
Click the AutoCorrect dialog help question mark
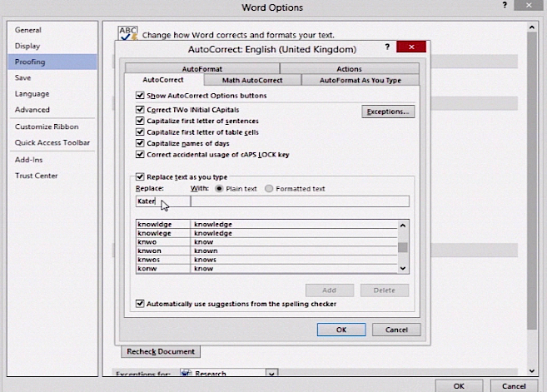[387, 47]
